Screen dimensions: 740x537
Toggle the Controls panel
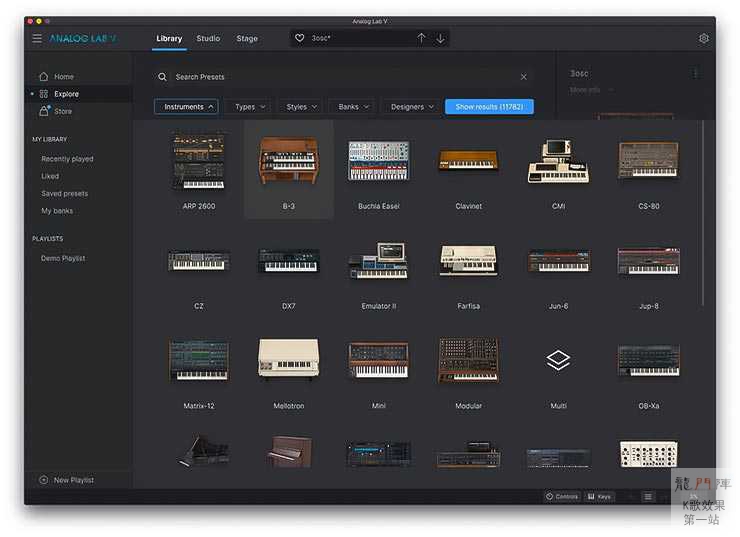click(x=562, y=496)
